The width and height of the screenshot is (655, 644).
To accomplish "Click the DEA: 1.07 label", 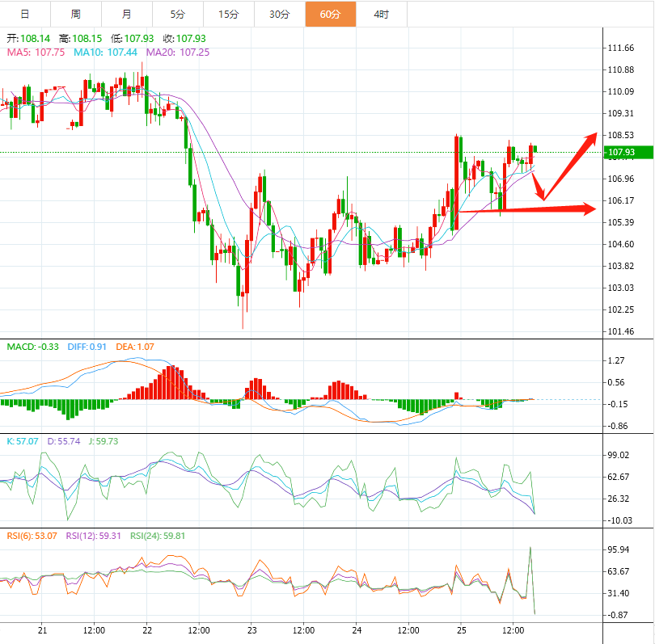I will click(x=135, y=347).
